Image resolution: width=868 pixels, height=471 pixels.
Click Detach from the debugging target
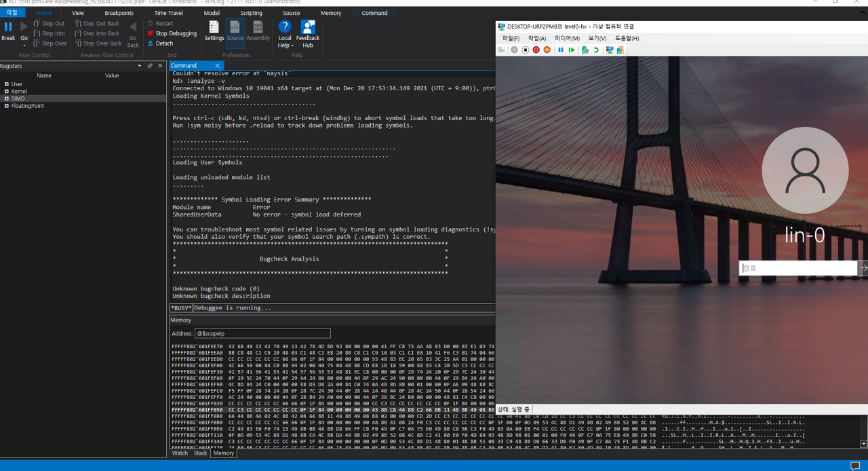pos(161,43)
